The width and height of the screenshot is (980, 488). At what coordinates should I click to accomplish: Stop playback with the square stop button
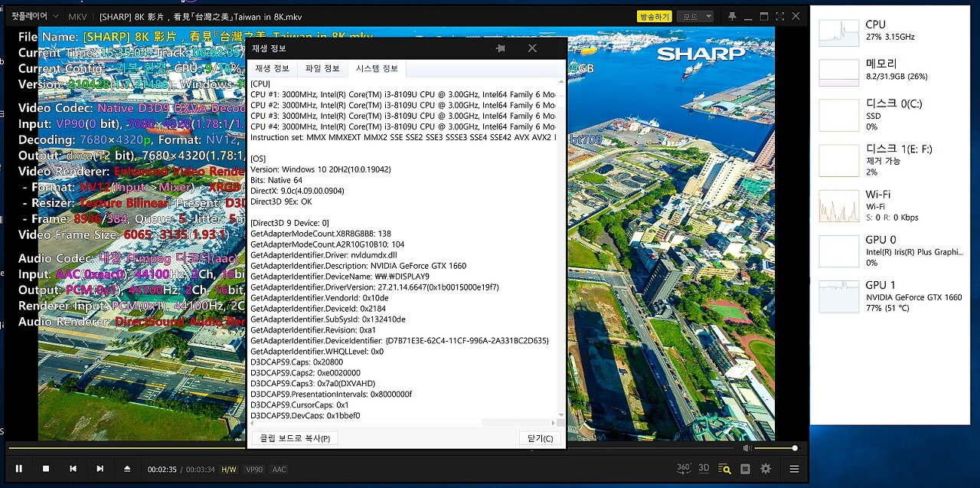coord(46,469)
